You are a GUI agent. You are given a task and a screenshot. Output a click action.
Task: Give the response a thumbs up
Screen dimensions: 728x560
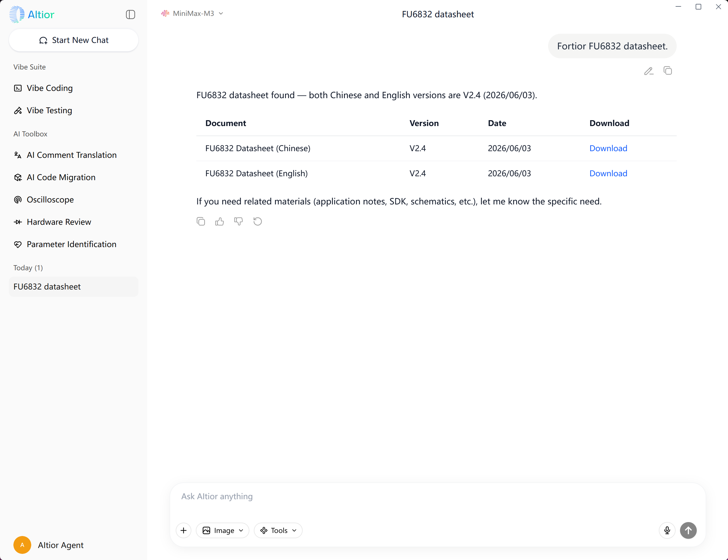220,221
